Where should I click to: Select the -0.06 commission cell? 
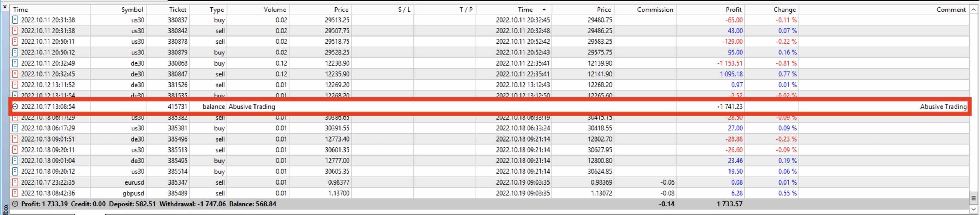click(x=667, y=183)
